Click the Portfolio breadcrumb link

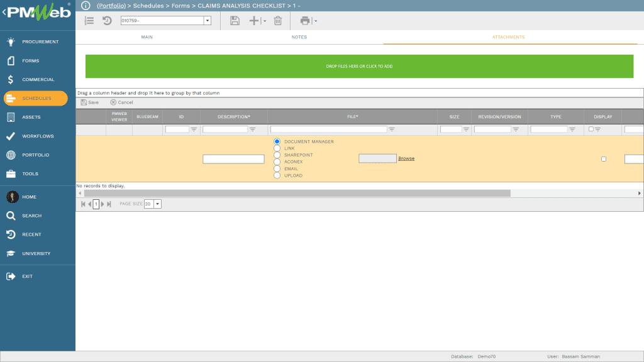point(111,6)
